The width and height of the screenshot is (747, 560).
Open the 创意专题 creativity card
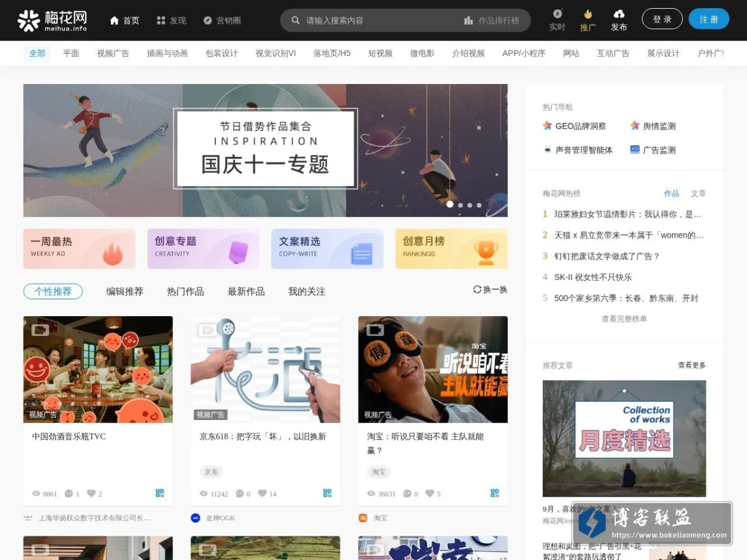[x=204, y=248]
